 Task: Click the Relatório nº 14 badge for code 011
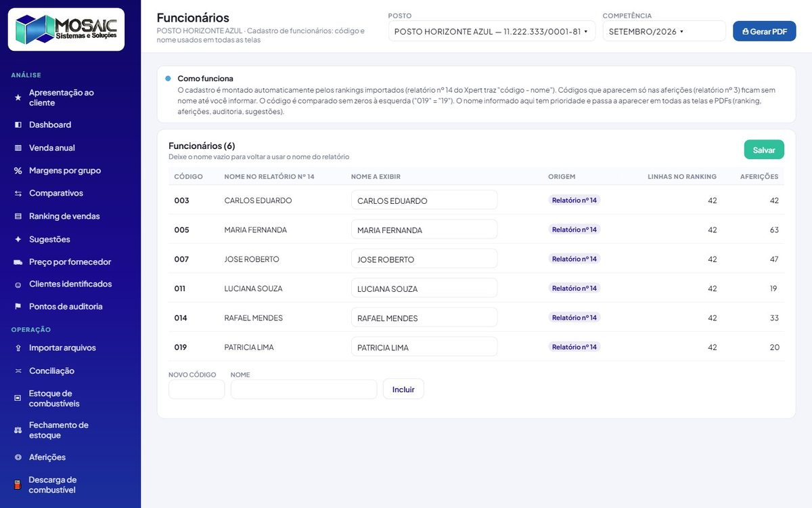click(x=574, y=289)
